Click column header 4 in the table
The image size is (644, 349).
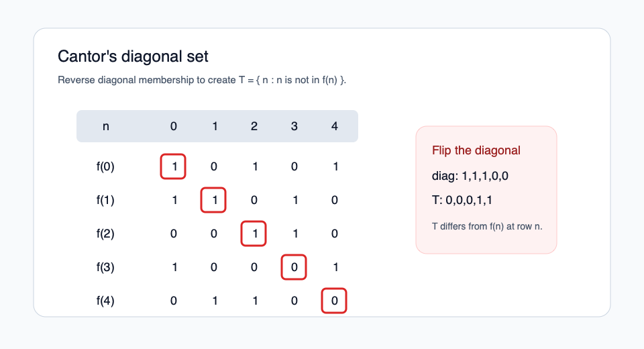pyautogui.click(x=335, y=126)
